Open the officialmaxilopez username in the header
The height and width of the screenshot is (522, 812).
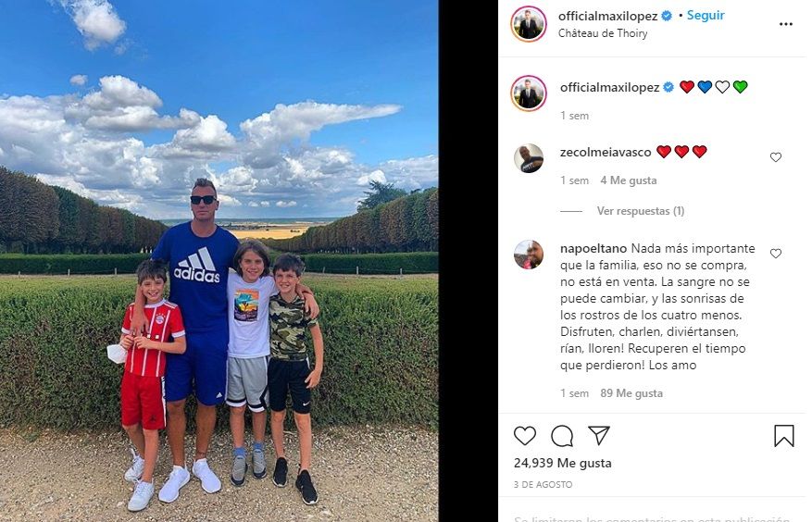tap(608, 16)
